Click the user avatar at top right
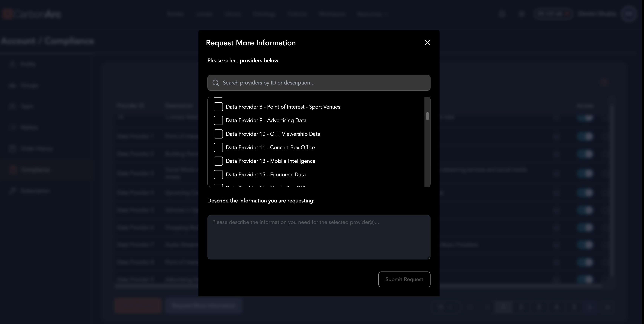This screenshot has height=324, width=644. tap(629, 14)
